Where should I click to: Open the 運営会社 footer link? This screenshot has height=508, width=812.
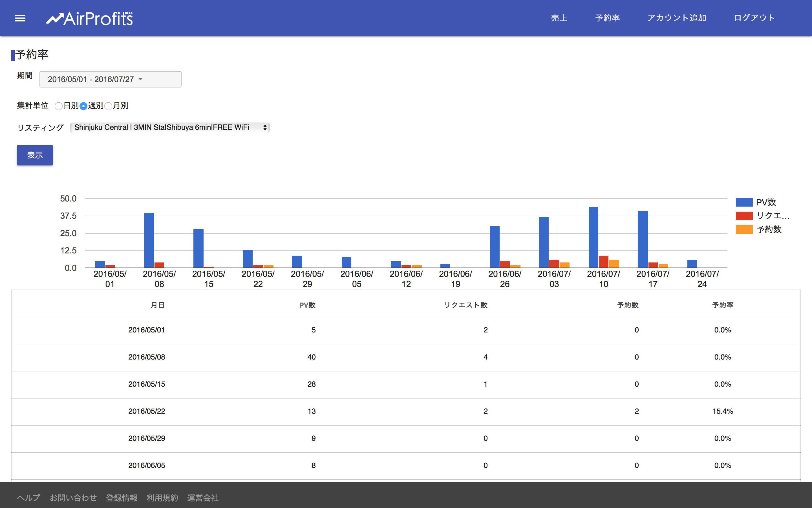pyautogui.click(x=203, y=498)
